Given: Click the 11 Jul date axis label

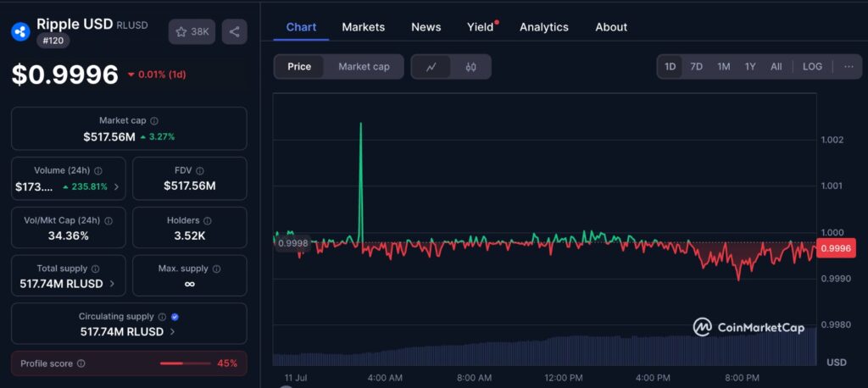Looking at the screenshot, I should (x=296, y=378).
